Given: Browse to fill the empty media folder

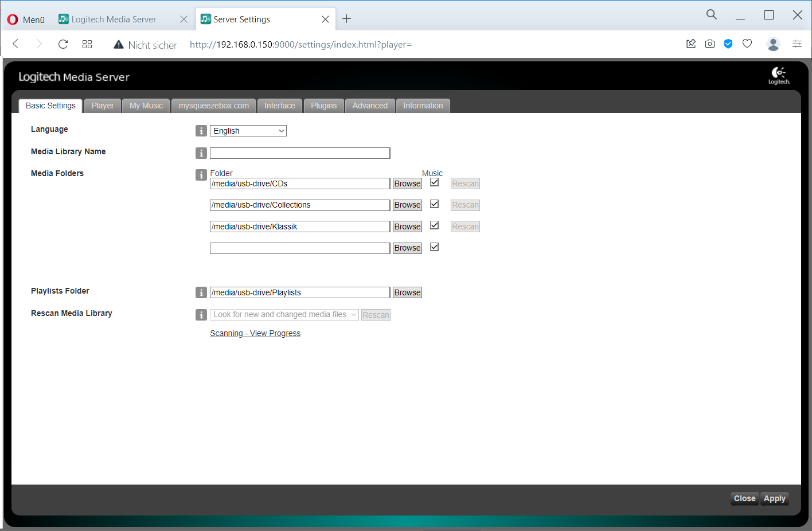Looking at the screenshot, I should pyautogui.click(x=408, y=248).
